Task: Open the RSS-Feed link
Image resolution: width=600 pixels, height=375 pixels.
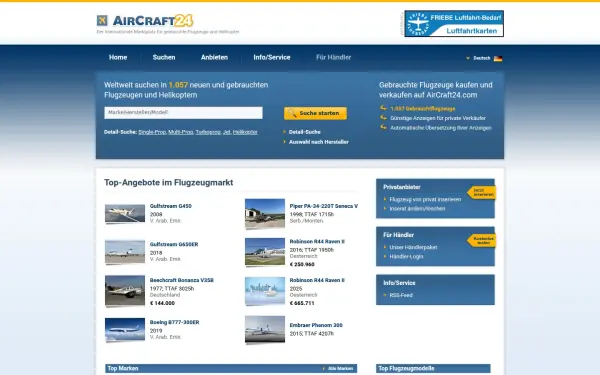Action: click(x=401, y=295)
